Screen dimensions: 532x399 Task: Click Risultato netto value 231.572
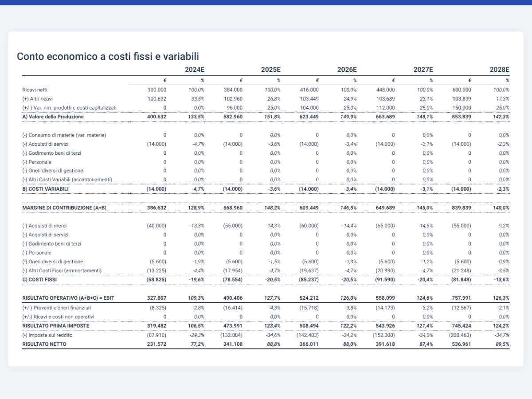[x=156, y=344]
